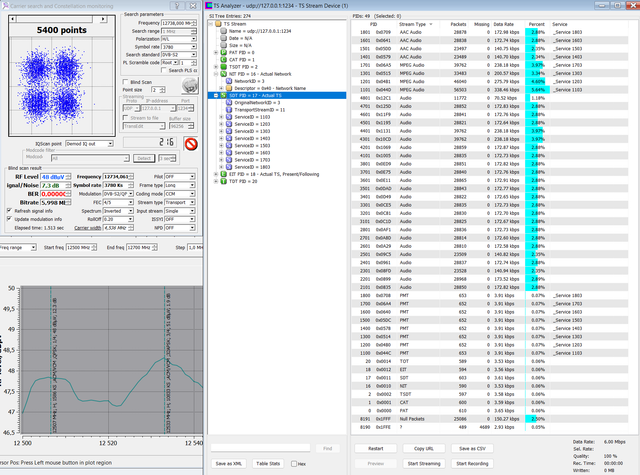640x475 pixels.
Task: Expand the EIT PID = 18 tree node
Action: [216, 174]
